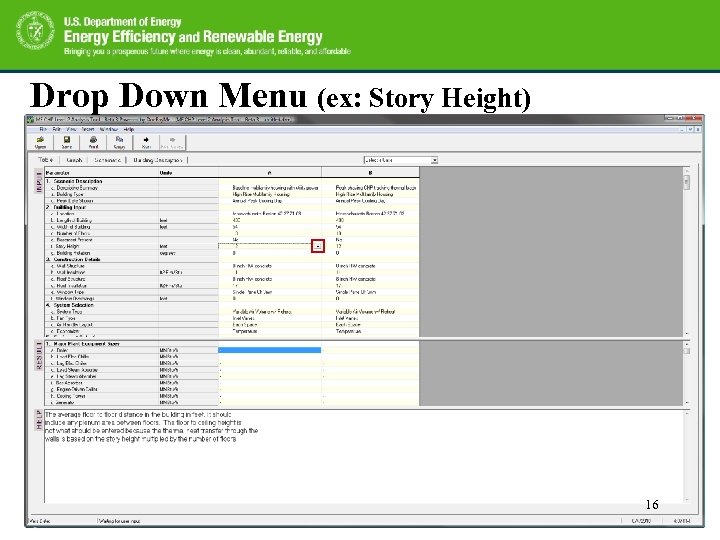Select the Window Overhangs parameter row

tap(101, 298)
